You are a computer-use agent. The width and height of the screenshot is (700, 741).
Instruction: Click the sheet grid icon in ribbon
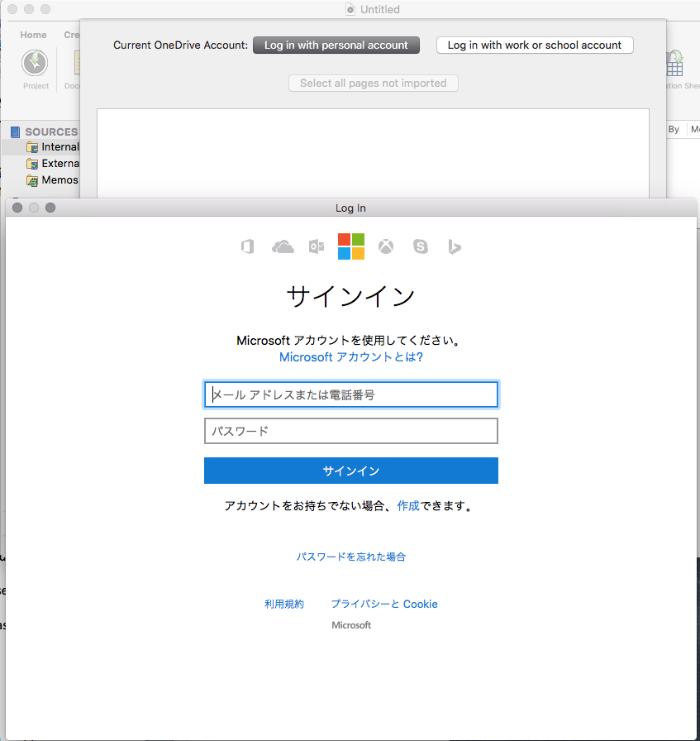click(674, 65)
